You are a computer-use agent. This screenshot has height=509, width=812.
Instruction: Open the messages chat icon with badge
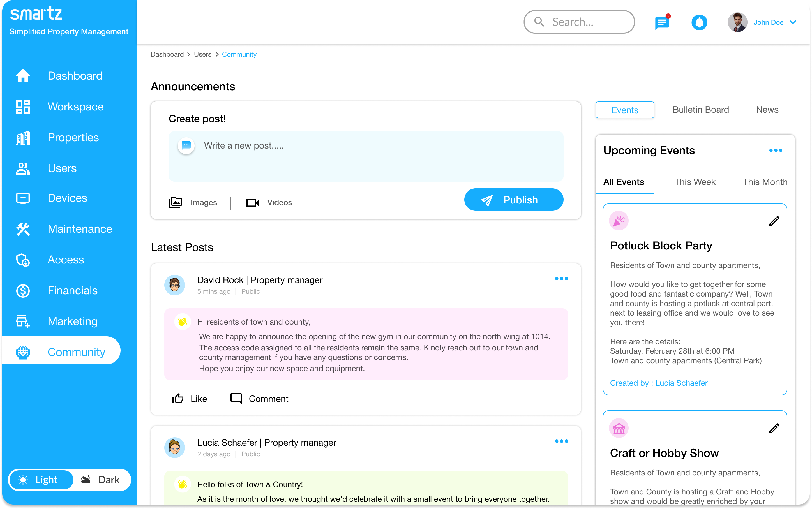click(662, 22)
